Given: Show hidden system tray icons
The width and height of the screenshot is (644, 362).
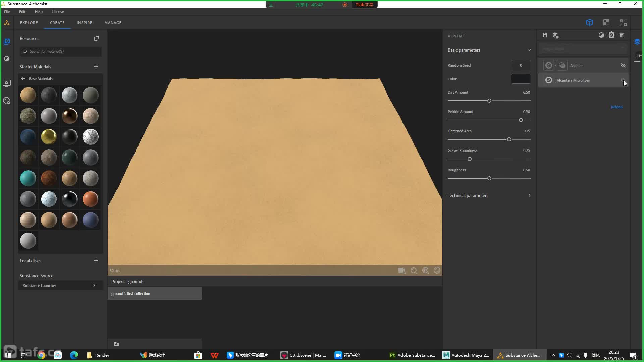Looking at the screenshot, I should [x=553, y=355].
